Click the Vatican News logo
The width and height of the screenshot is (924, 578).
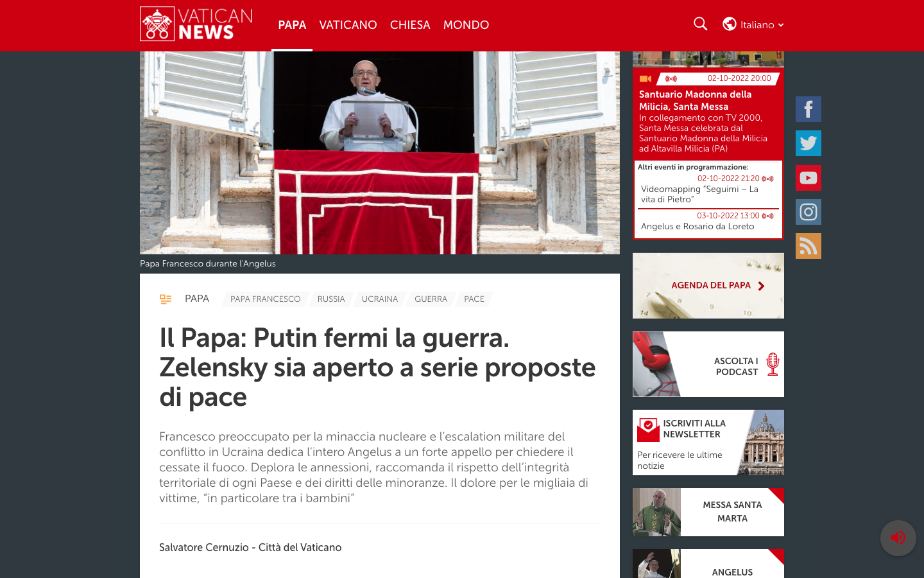click(196, 24)
